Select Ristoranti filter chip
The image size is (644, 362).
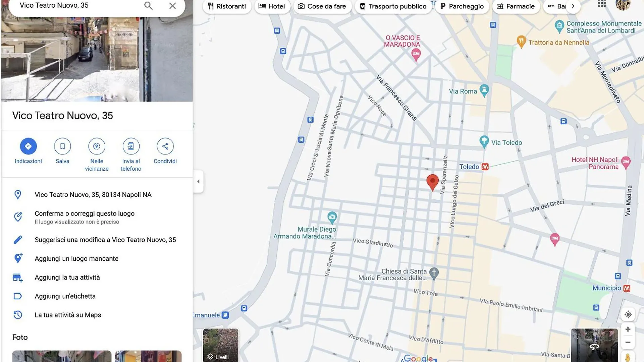pos(227,6)
